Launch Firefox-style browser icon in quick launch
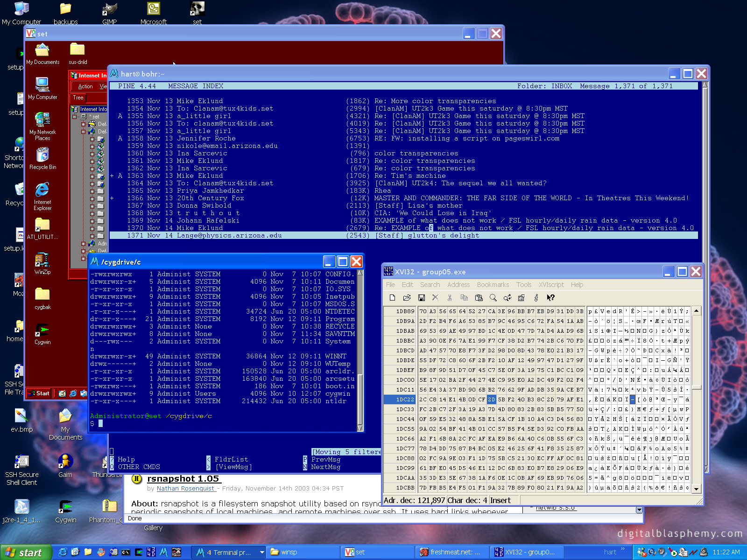The image size is (747, 560). coord(101,552)
